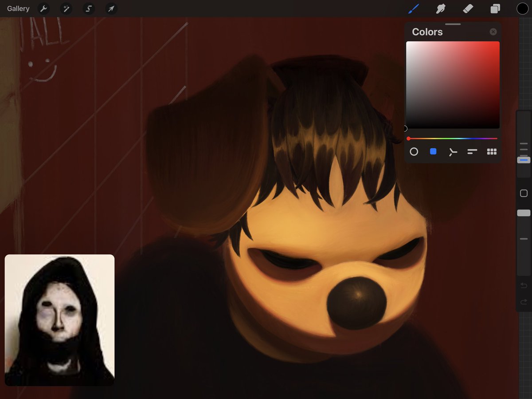Screen dimensions: 532x399
Task: Open the Adjustments panel
Action: click(66, 8)
